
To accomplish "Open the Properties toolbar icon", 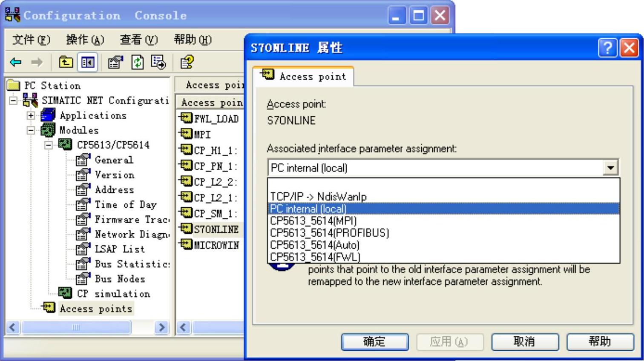I will pyautogui.click(x=115, y=63).
